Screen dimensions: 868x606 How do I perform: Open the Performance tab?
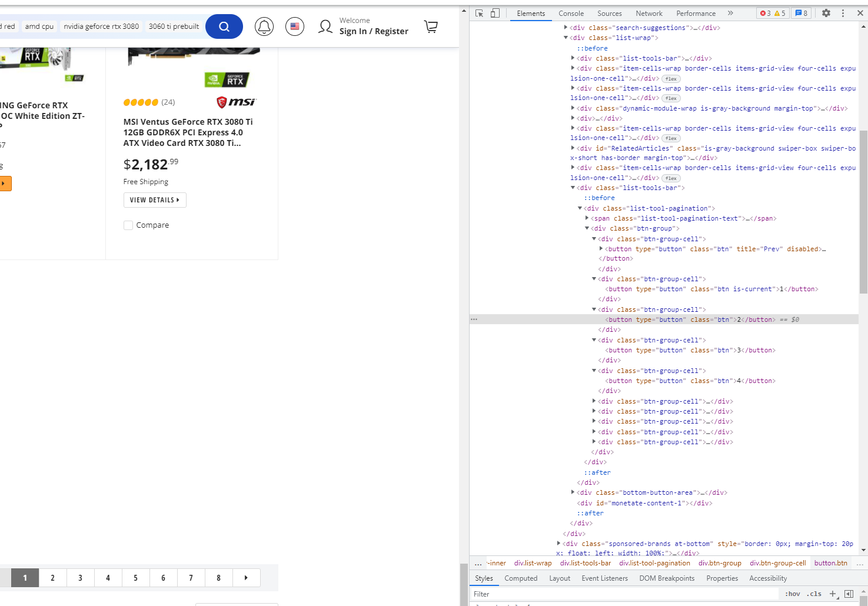click(x=696, y=14)
